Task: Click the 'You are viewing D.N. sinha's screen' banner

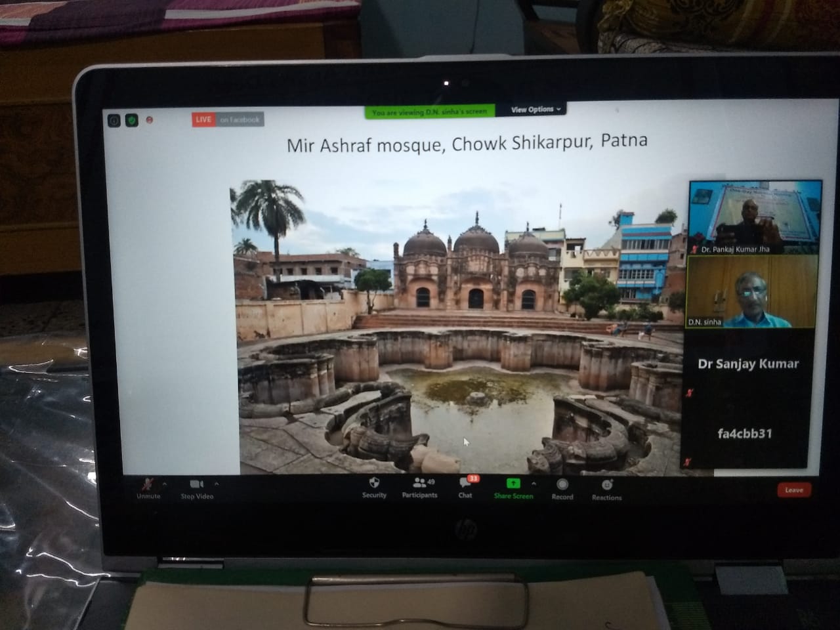Action: pyautogui.click(x=430, y=112)
